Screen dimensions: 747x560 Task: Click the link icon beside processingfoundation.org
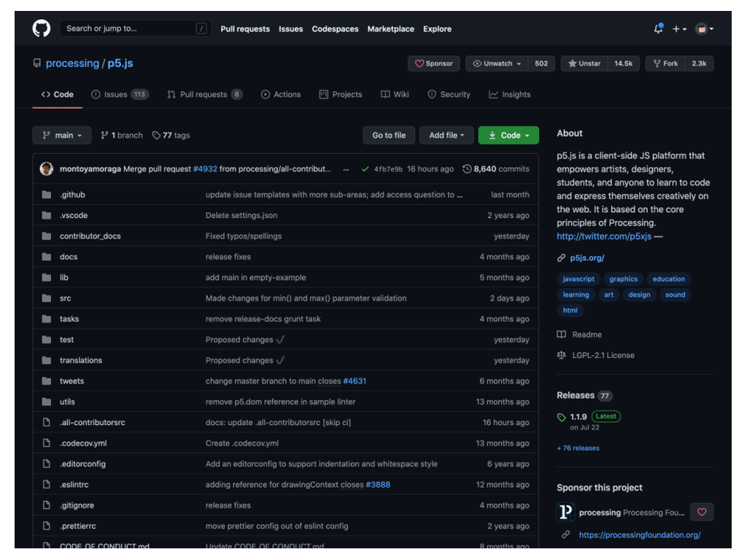coord(564,534)
